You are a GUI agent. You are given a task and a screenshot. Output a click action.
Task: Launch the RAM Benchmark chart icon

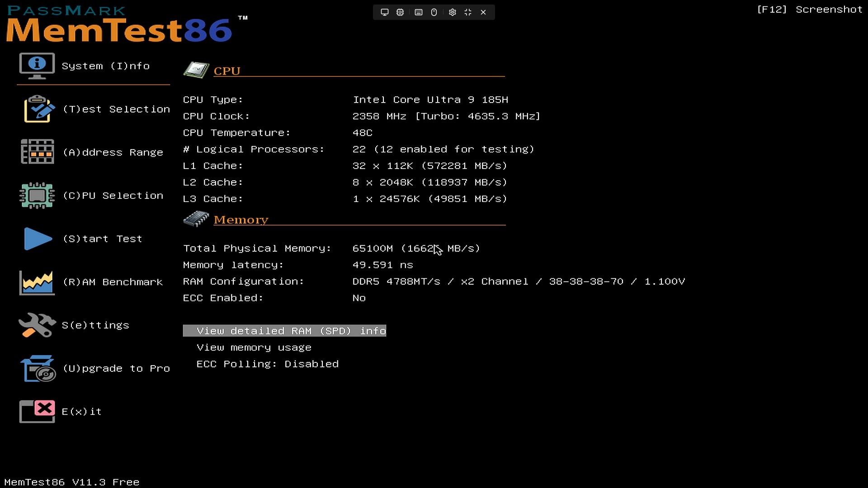click(37, 282)
